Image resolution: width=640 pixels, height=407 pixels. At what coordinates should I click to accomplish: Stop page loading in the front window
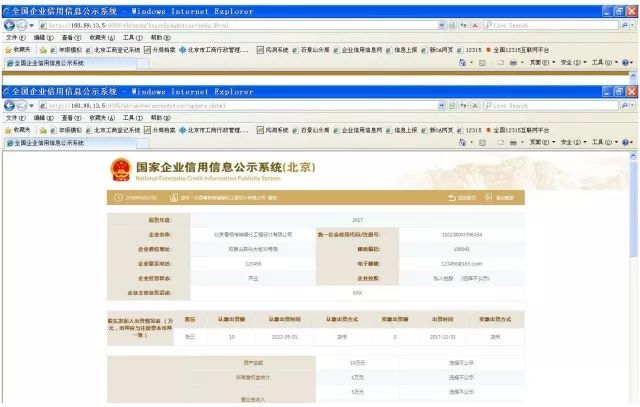click(475, 106)
